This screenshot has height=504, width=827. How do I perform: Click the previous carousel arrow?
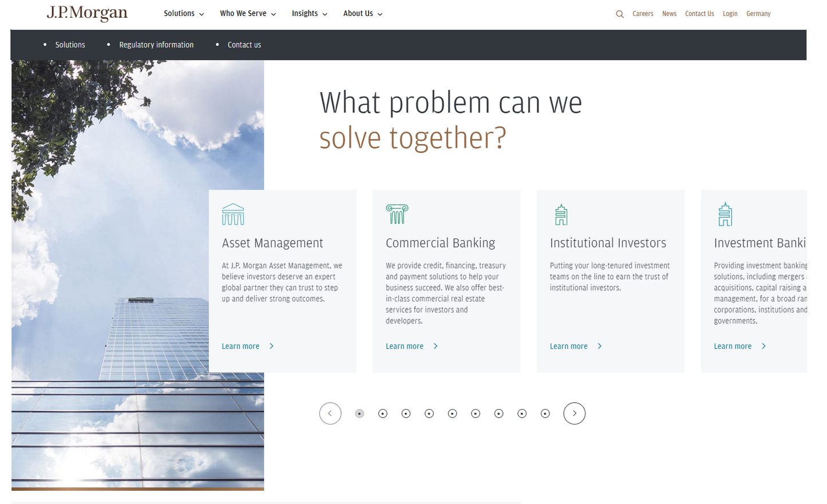330,413
